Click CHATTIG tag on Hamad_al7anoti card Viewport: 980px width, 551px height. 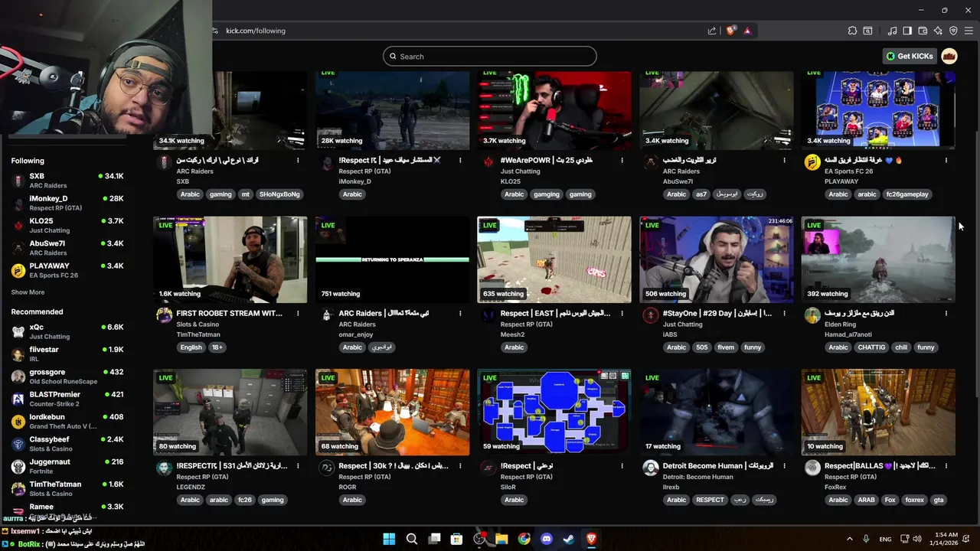pos(871,347)
